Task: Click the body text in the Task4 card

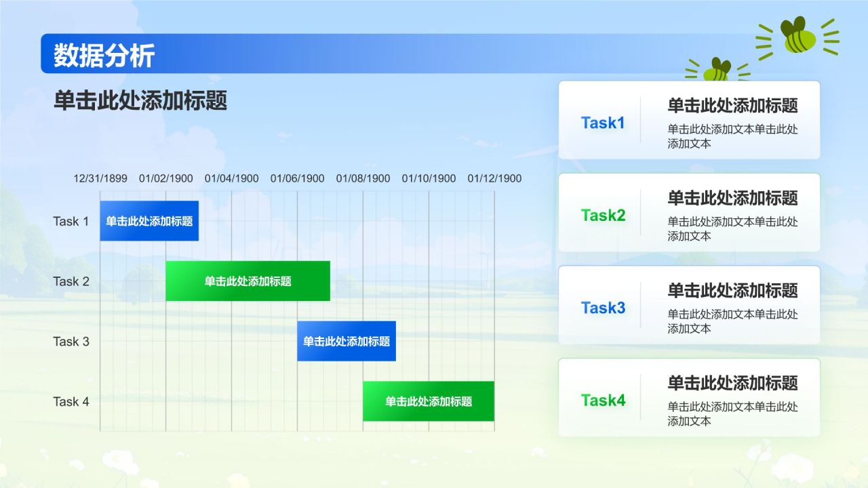Action: pyautogui.click(x=732, y=414)
